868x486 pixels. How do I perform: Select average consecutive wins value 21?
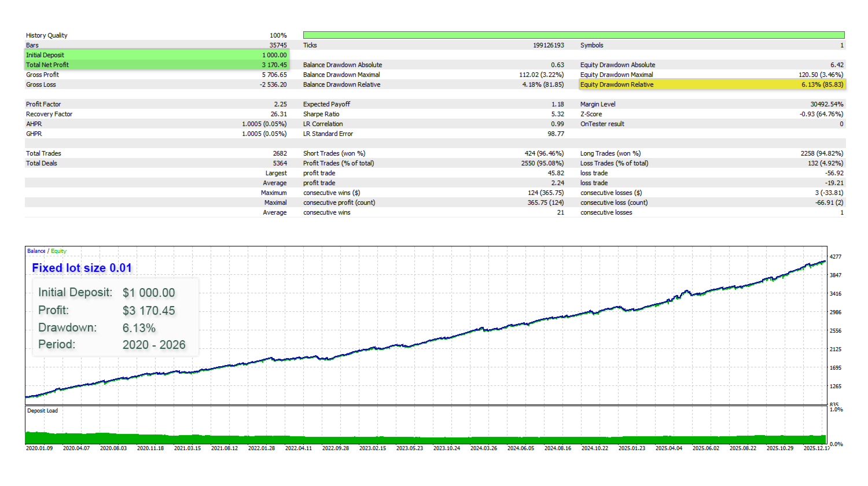(x=560, y=212)
